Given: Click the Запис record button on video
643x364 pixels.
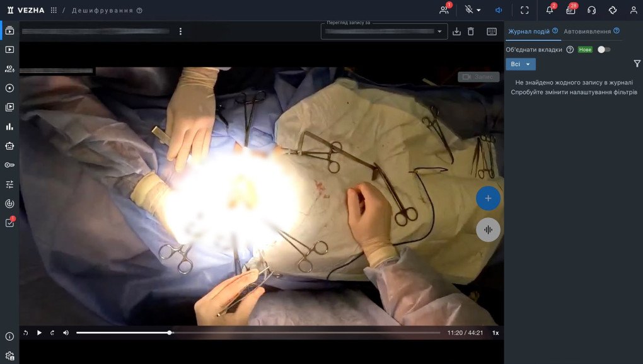Looking at the screenshot, I should 478,77.
